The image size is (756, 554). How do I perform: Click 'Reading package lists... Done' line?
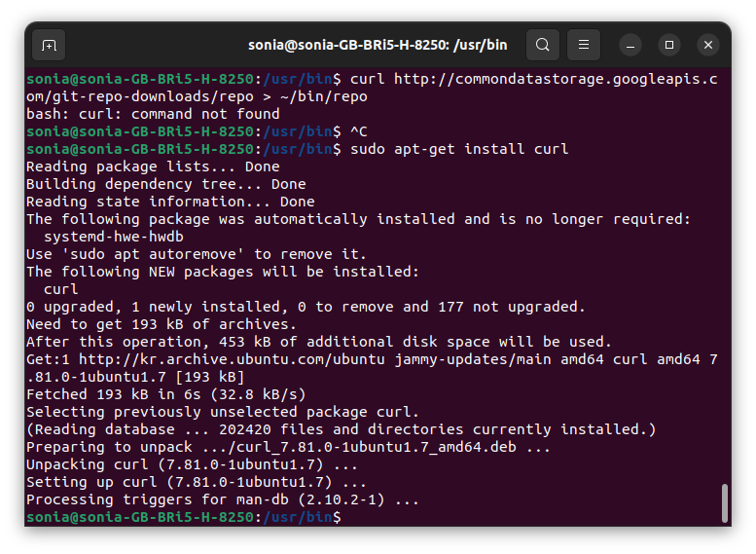(x=153, y=166)
